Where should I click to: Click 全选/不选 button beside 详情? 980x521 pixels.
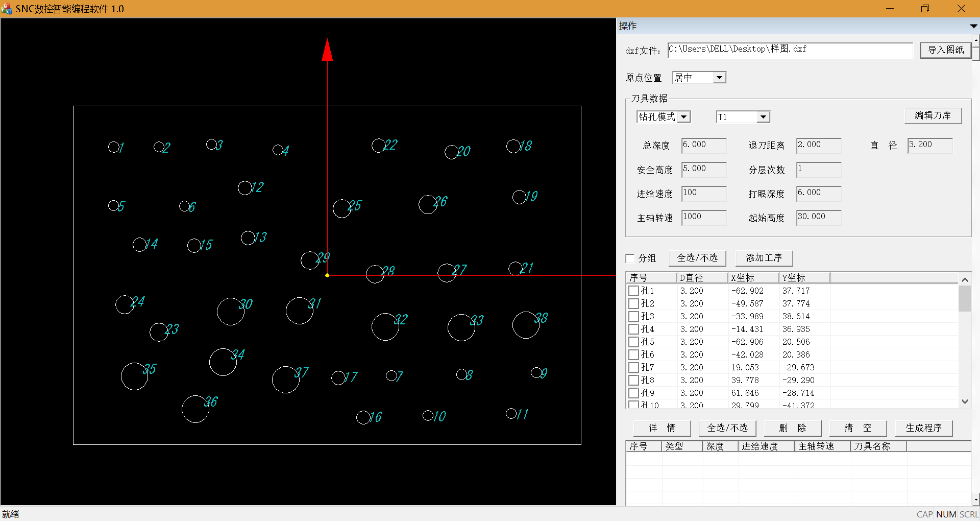tap(727, 428)
